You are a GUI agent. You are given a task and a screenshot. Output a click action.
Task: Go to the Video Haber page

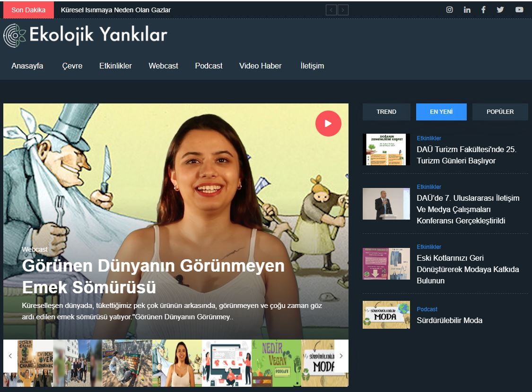click(x=260, y=66)
